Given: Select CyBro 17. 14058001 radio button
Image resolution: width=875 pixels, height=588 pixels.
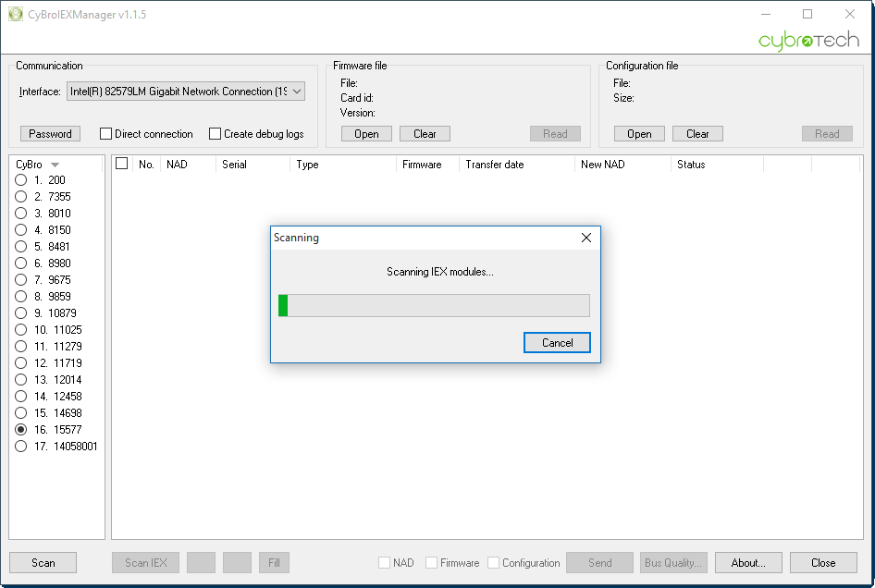Looking at the screenshot, I should click(x=20, y=447).
